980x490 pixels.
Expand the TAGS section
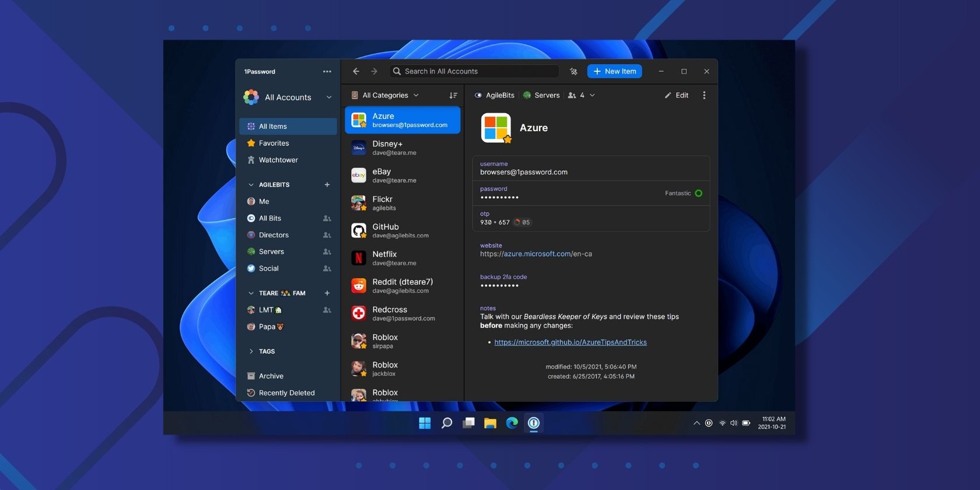click(x=251, y=351)
